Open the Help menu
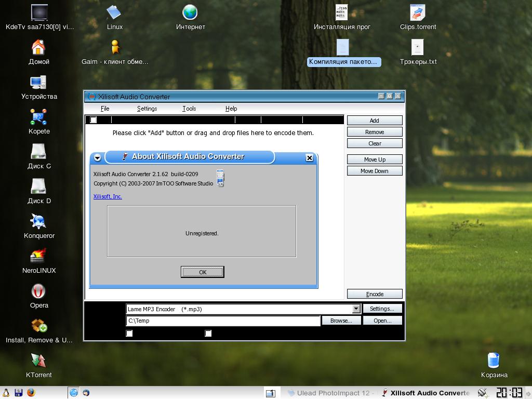532x399 pixels. click(x=231, y=109)
